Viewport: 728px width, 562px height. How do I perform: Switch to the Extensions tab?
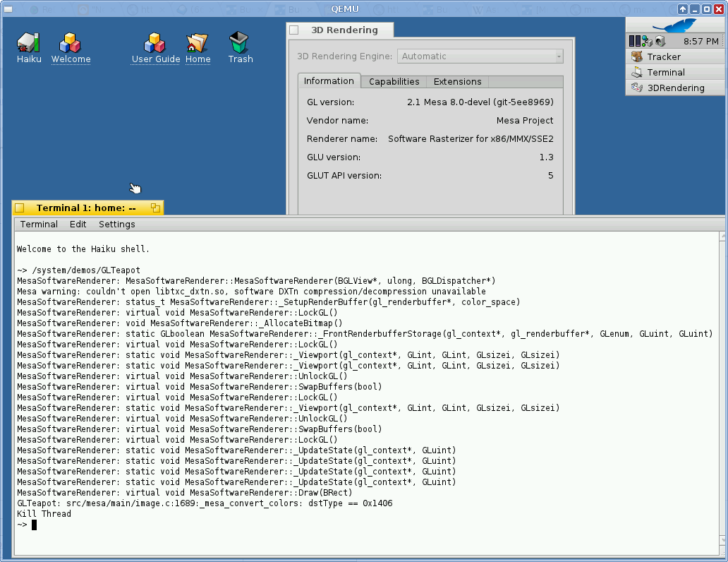[457, 82]
